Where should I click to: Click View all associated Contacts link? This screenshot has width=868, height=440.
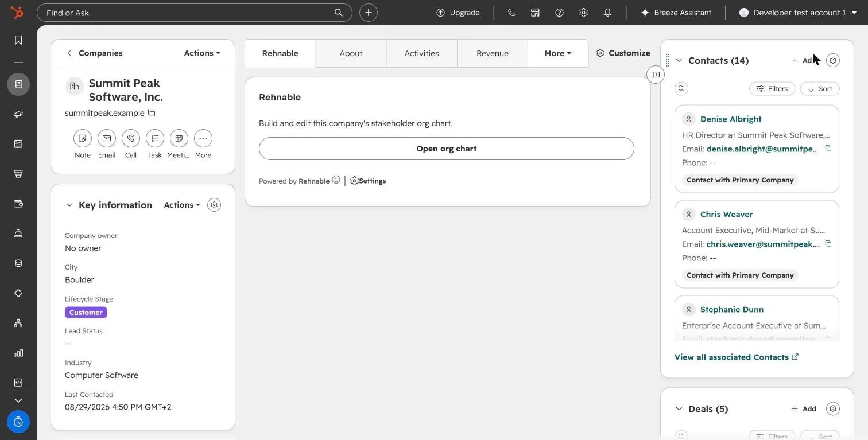tap(737, 357)
